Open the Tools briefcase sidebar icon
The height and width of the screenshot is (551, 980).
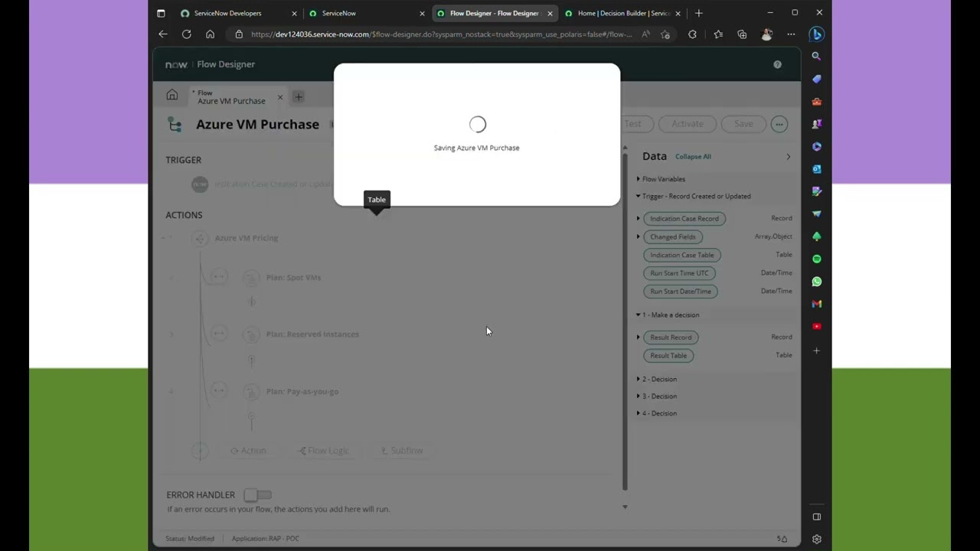click(x=816, y=101)
